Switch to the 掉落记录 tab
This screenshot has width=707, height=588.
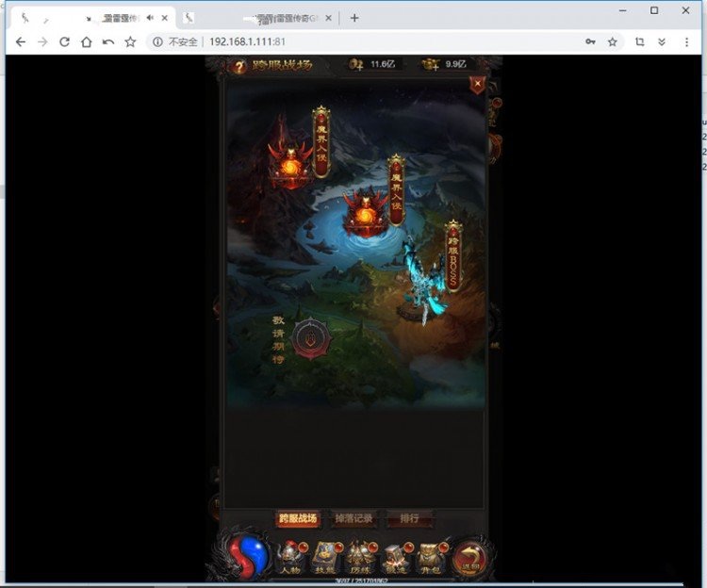353,518
